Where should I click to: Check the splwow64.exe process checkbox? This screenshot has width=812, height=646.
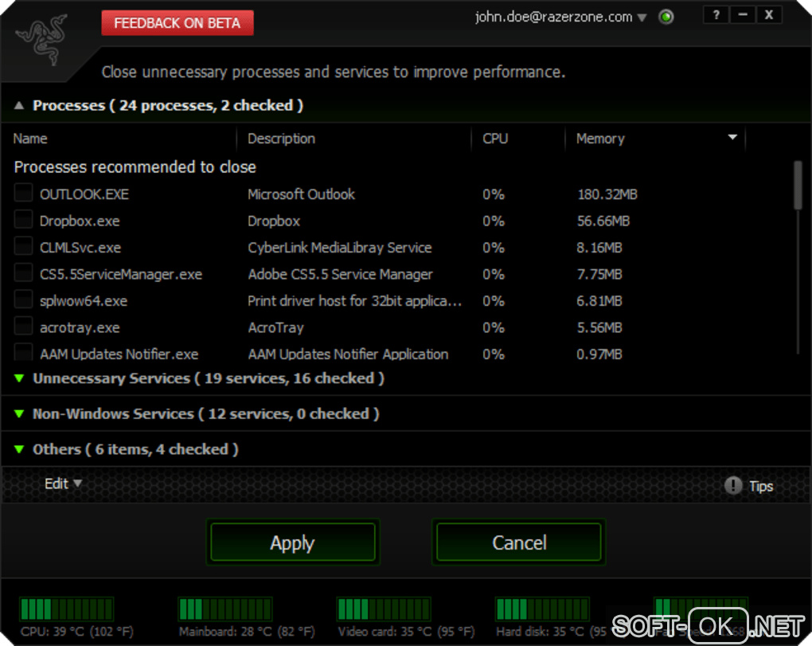pyautogui.click(x=23, y=299)
